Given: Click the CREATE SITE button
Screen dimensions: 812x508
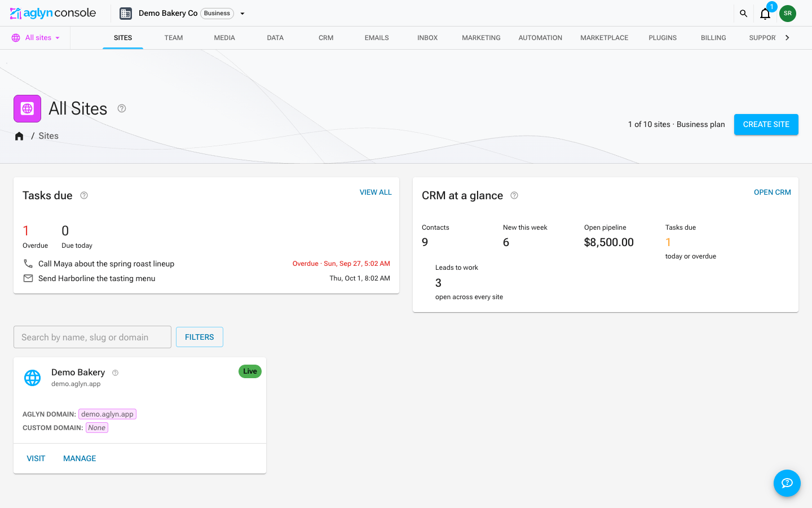Looking at the screenshot, I should point(766,125).
